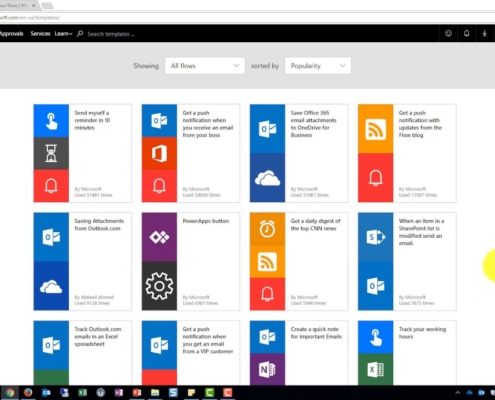Click the manual button touch icon on reminder card
Viewport: 495px width, 400px height.
51,121
